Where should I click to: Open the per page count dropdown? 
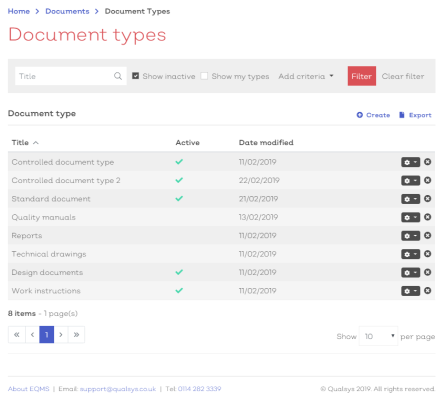coord(378,336)
